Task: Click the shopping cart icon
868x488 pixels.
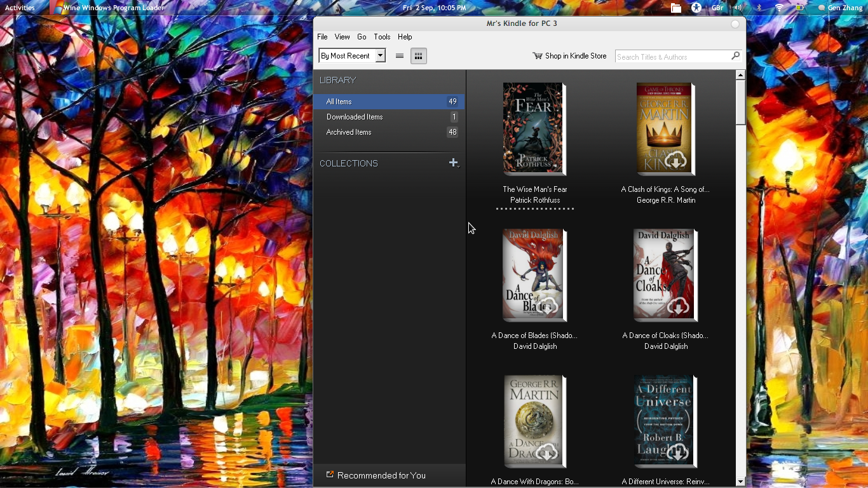Action: click(x=538, y=56)
